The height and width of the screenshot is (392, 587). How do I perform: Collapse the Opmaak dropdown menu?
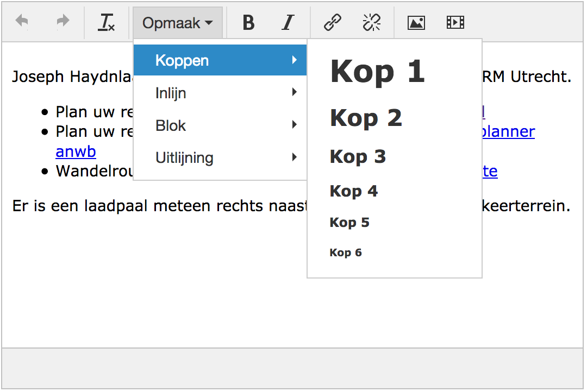[x=177, y=23]
